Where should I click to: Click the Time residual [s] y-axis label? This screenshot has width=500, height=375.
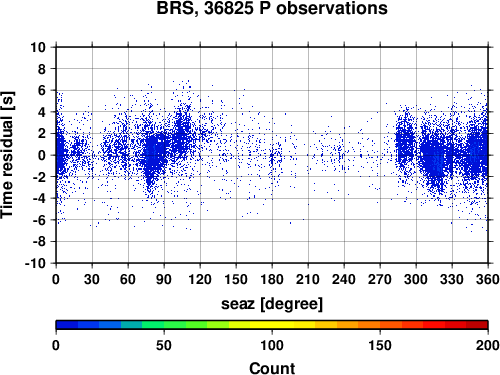[7, 155]
